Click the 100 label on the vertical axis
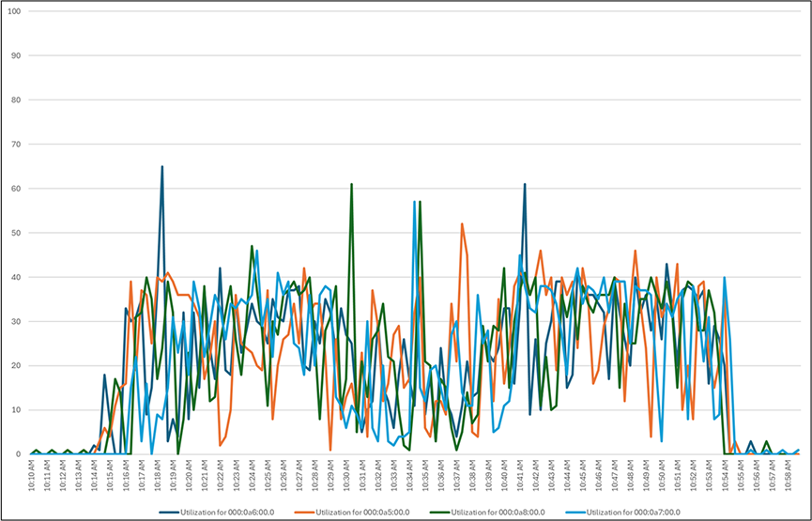Screen dimensions: 812x521 [16, 11]
